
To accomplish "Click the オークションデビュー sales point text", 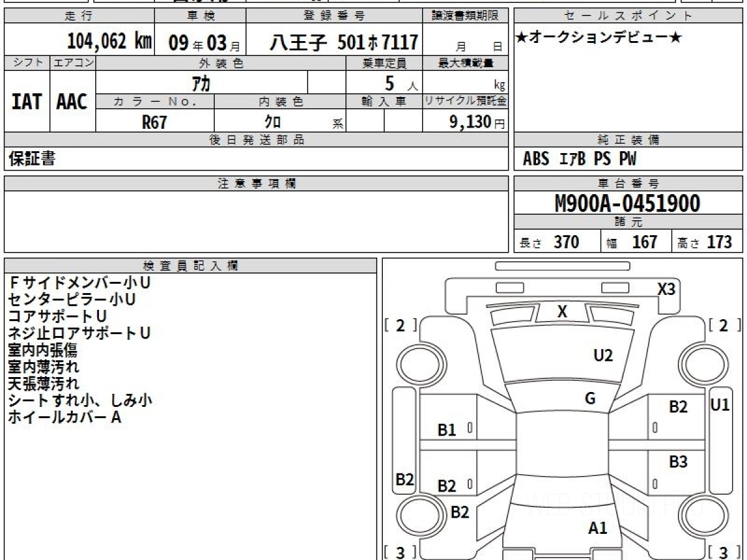I will [599, 38].
